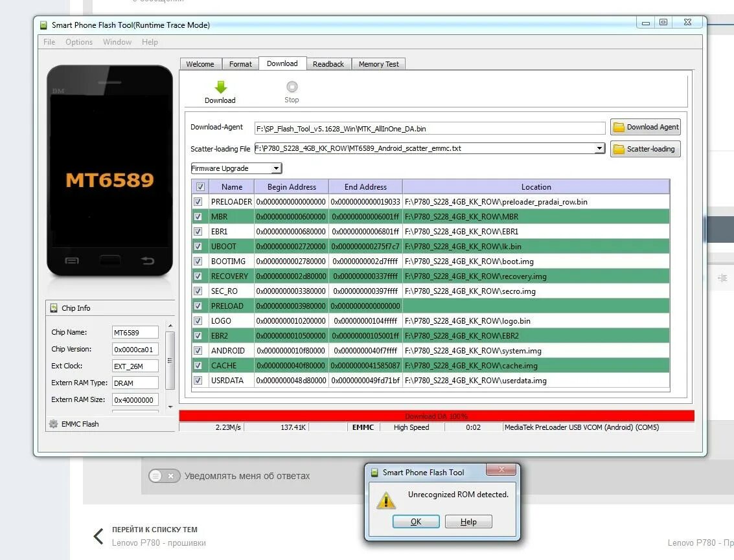The image size is (734, 560).
Task: Select the recovery.img location cell
Action: coord(536,276)
